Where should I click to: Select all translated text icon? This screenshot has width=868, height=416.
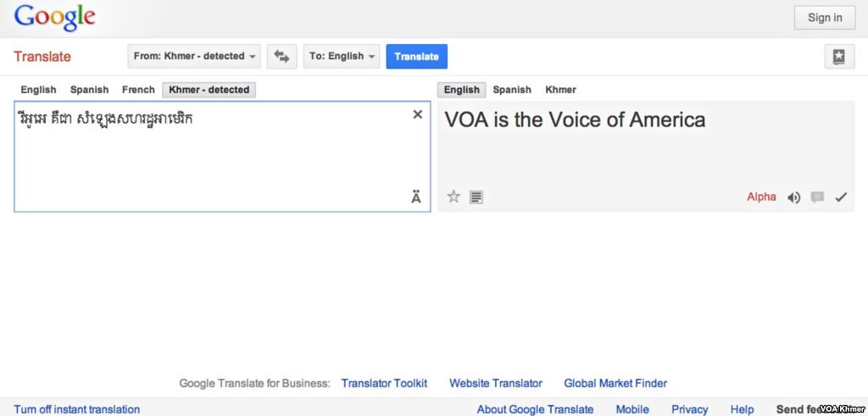476,197
